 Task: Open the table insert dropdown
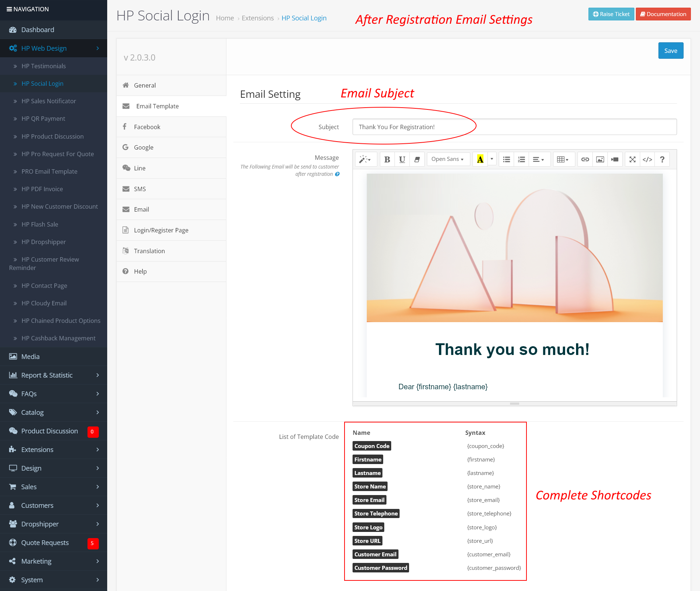pos(563,159)
